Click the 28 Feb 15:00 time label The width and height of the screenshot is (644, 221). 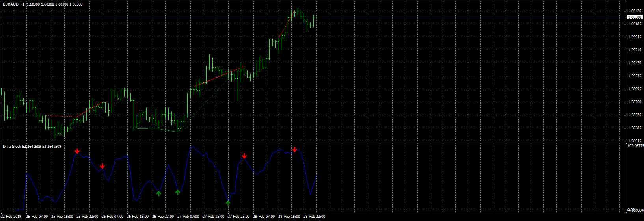[289, 217]
